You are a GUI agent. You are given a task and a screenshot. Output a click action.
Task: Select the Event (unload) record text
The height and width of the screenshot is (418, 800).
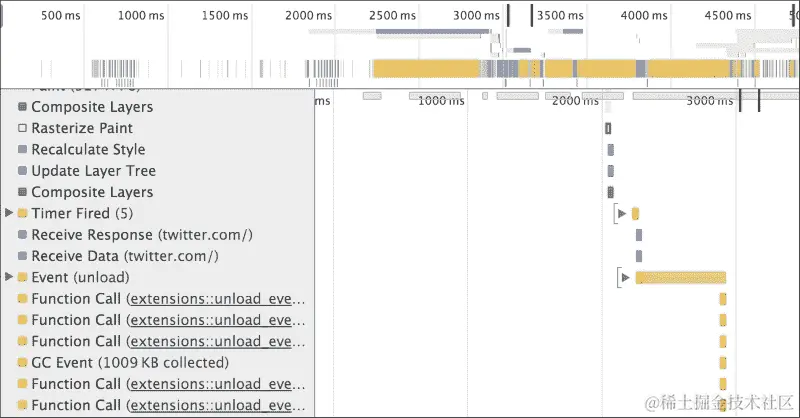80,277
